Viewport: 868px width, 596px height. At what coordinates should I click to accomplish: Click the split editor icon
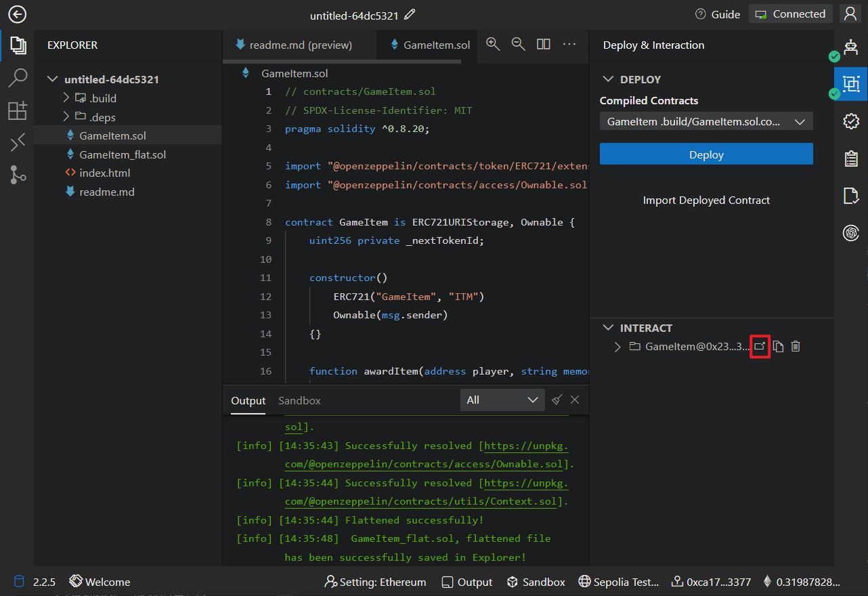pyautogui.click(x=543, y=44)
